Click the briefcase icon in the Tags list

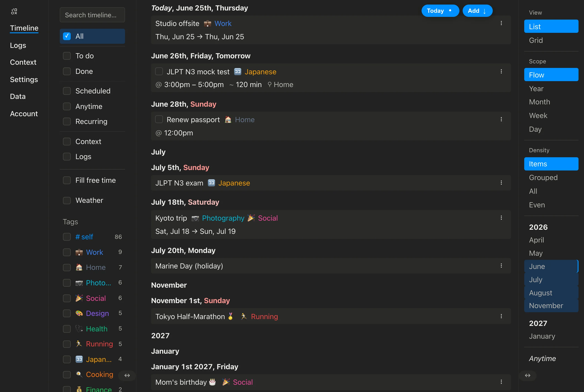[79, 252]
